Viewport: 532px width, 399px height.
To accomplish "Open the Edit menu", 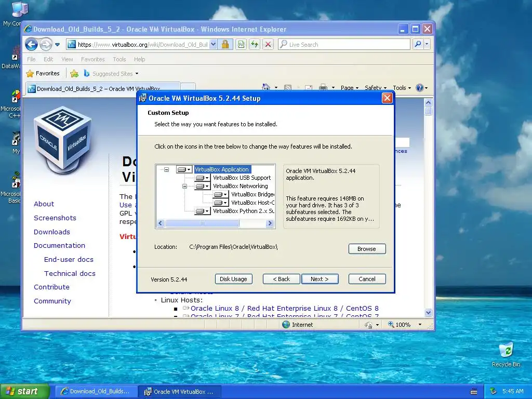I will (48, 59).
